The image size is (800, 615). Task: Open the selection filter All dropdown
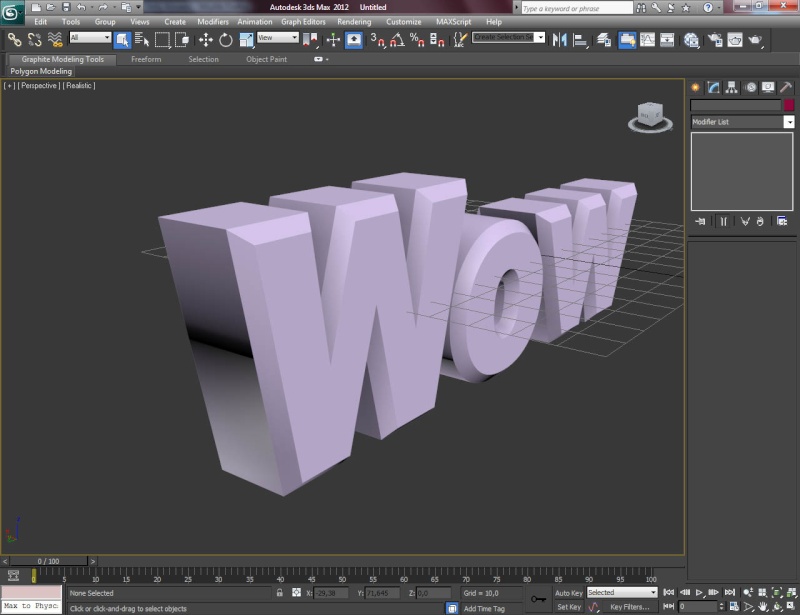[x=90, y=37]
